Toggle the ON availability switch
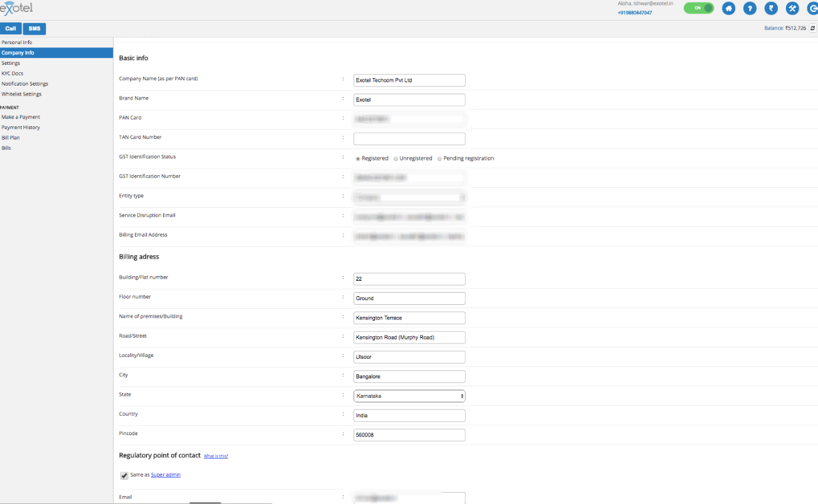818x504 pixels. tap(698, 8)
